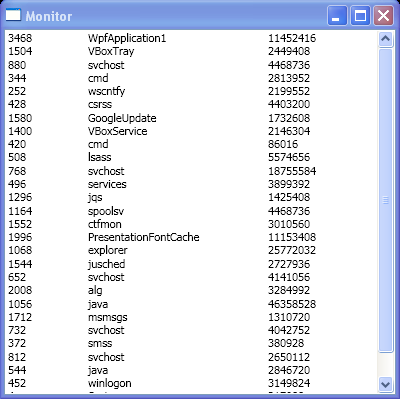Click process ID 1504
Image resolution: width=400 pixels, height=399 pixels.
[20, 51]
